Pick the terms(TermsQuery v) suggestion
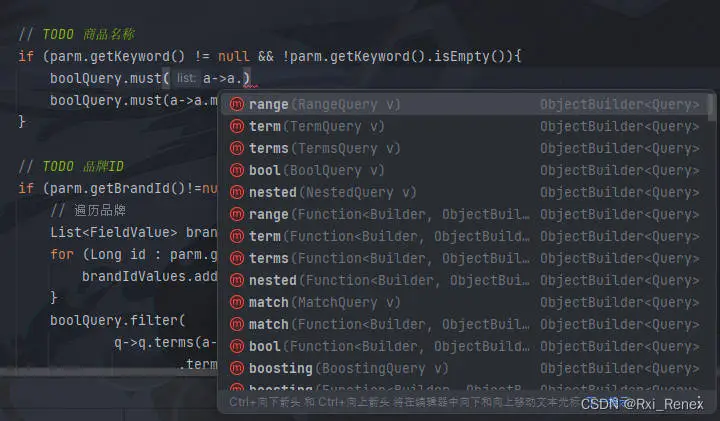 click(465, 148)
